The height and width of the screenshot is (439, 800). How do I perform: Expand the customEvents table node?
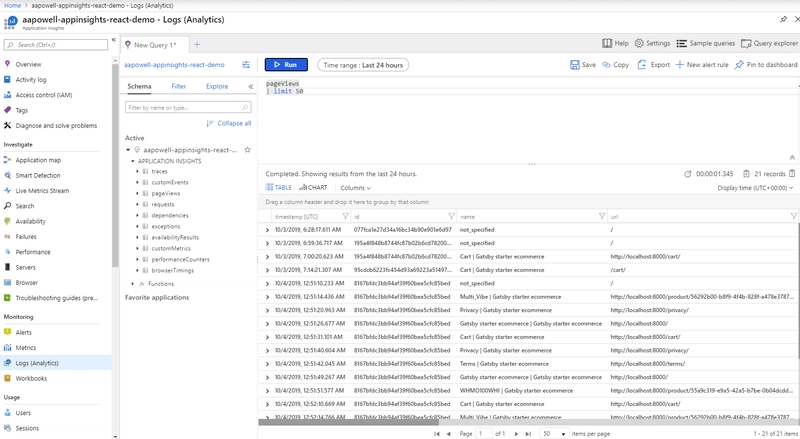[x=137, y=182]
